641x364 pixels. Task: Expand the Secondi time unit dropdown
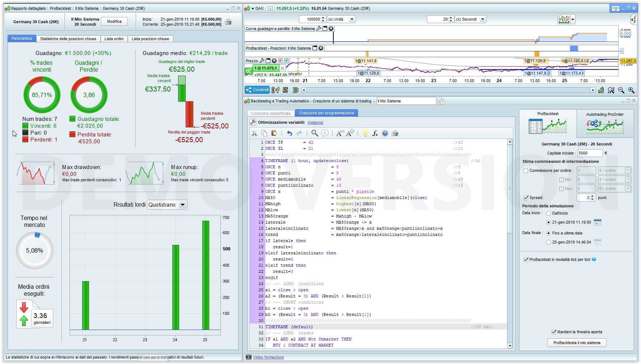point(482,20)
